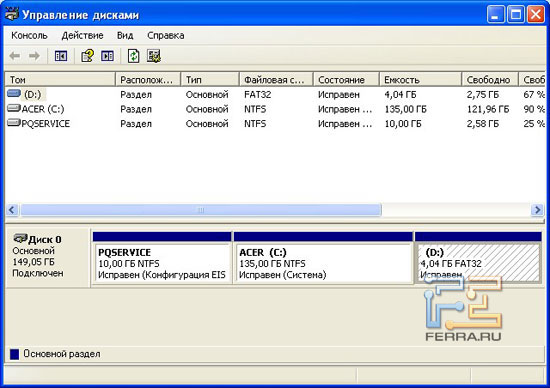Click the 121,96 ГБ free space cell
550x388 pixels.
click(488, 109)
